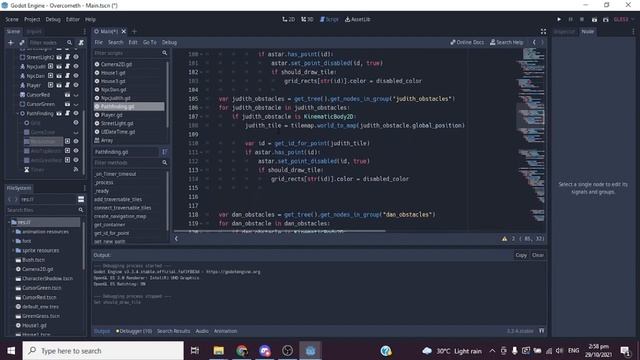
Task: Switch to the 3D workspace
Action: (x=307, y=19)
